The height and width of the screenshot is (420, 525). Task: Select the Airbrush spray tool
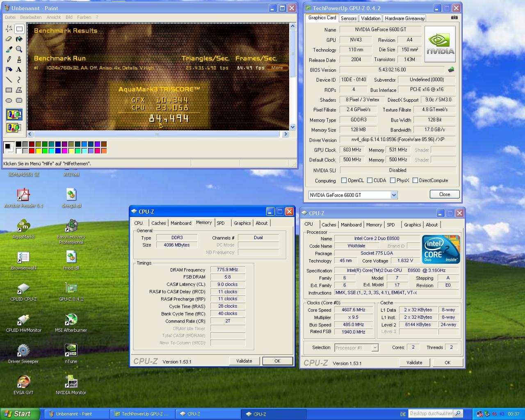click(9, 70)
